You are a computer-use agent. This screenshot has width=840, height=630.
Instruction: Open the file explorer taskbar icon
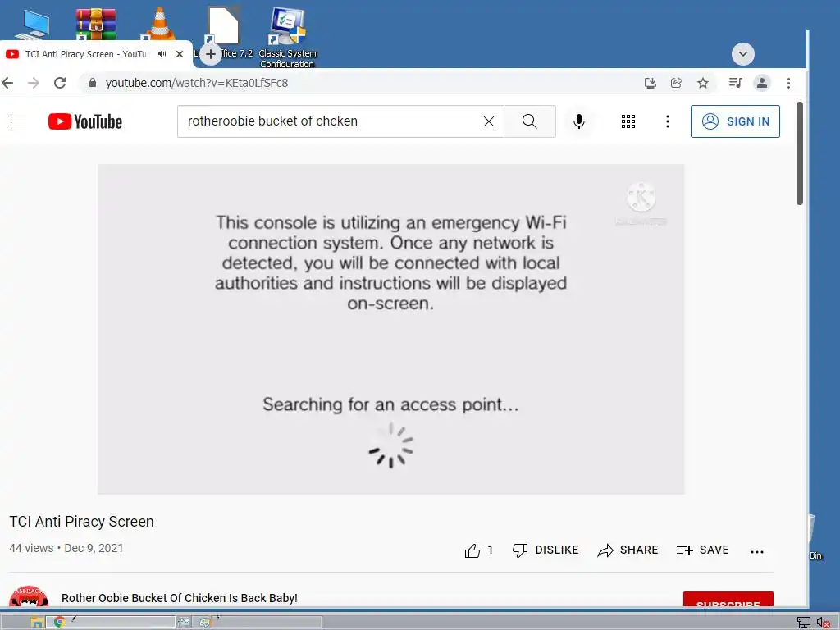(x=36, y=622)
